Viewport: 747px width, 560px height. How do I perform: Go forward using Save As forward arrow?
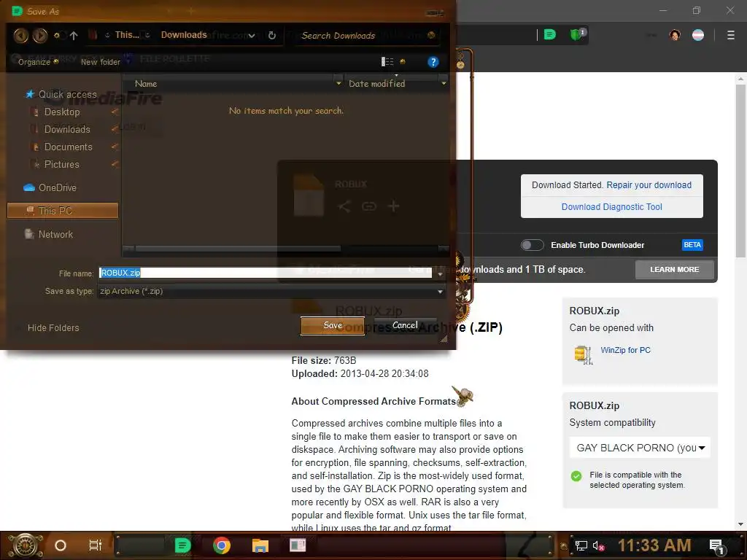click(40, 35)
